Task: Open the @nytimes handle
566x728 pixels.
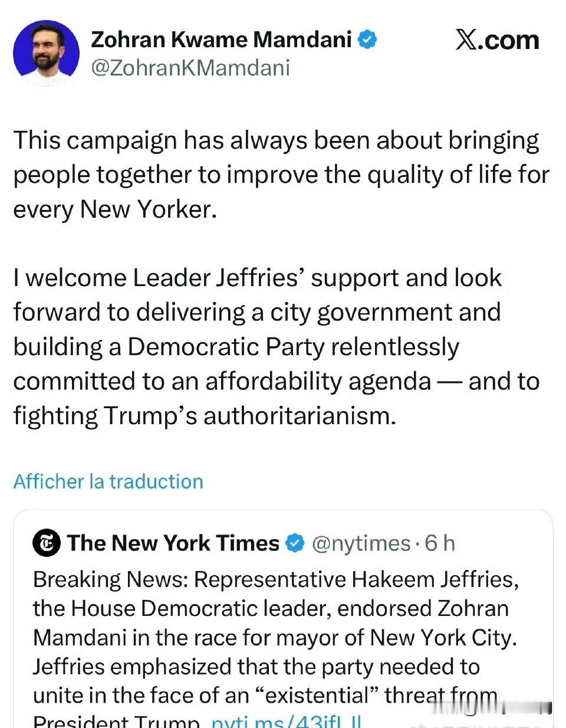Action: pos(360,543)
